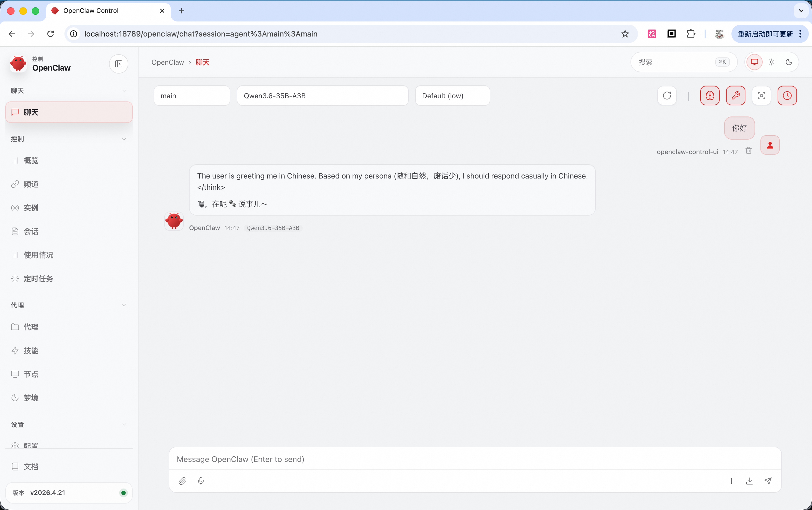Screen dimensions: 812x510
Task: Switch to the dark theme moon icon
Action: [x=789, y=62]
